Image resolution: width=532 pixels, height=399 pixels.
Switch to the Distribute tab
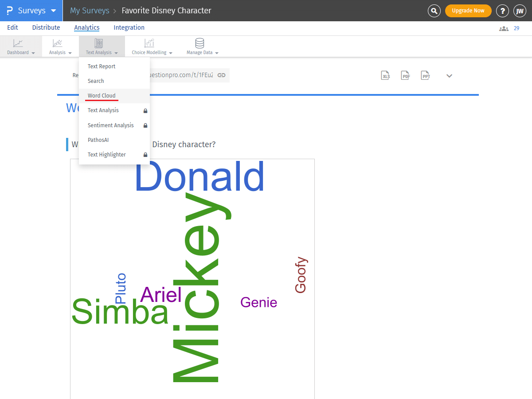point(46,27)
